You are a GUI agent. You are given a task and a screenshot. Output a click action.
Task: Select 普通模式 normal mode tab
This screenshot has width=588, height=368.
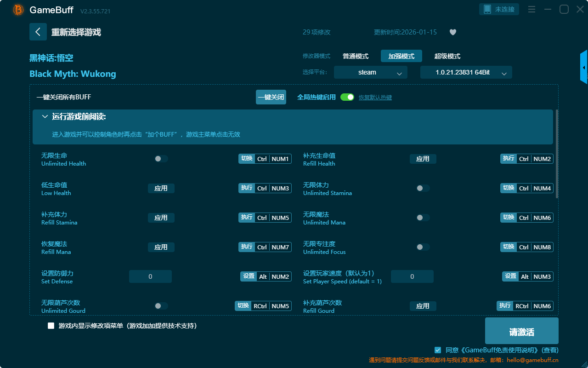tap(356, 56)
